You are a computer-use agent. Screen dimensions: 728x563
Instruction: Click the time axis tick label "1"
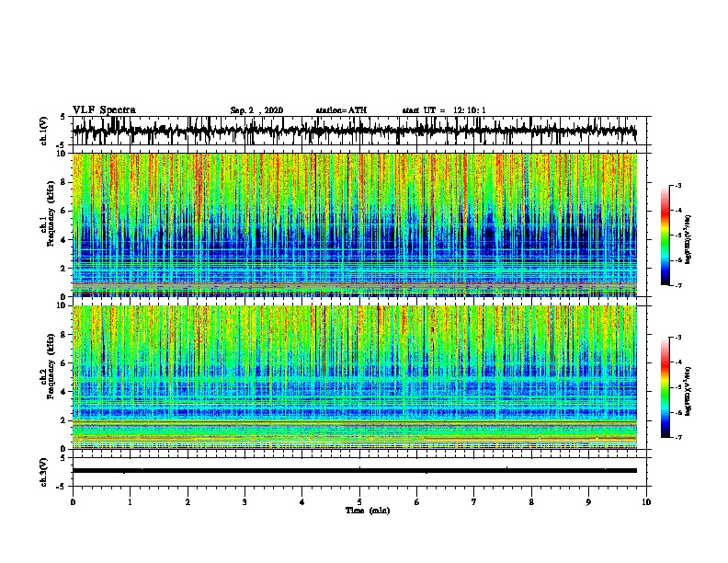(130, 502)
